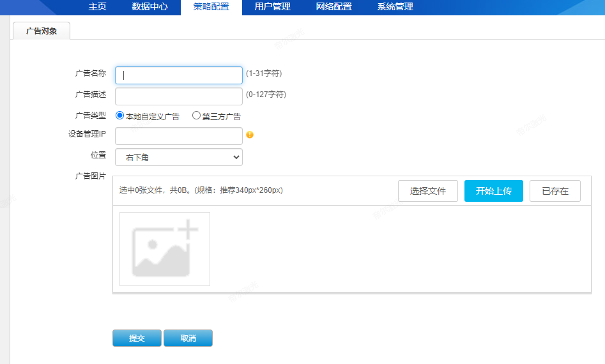The width and height of the screenshot is (605, 364).
Task: Switch to the 广告对象 tab
Action: (42, 31)
